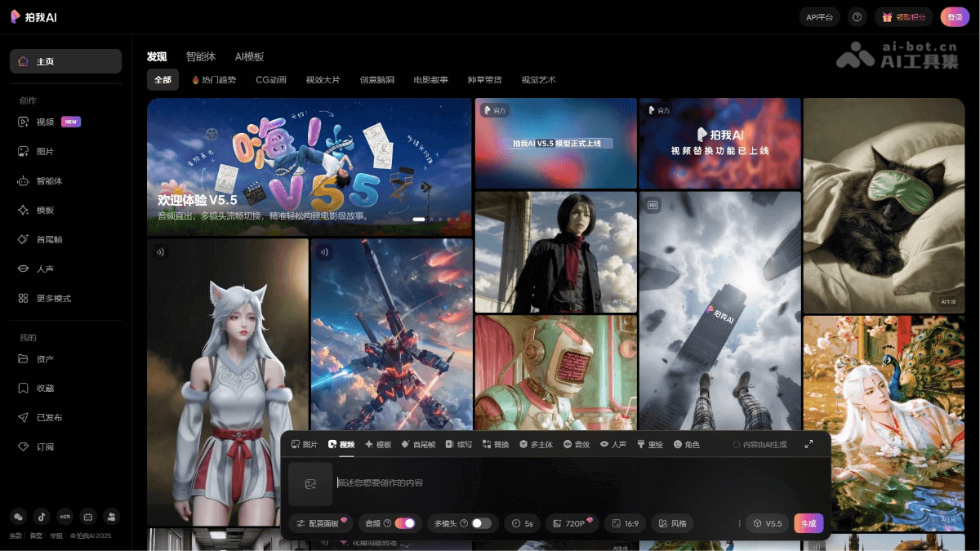Switch to the 智能体 tab

[201, 56]
